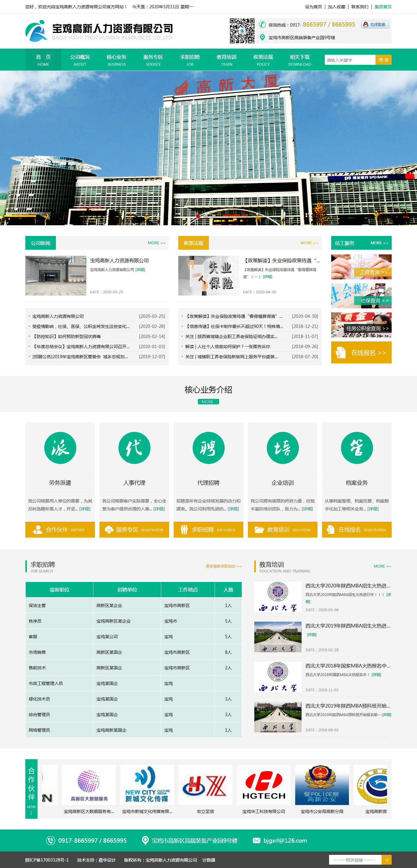Open 高新区大数据服务 partner logo
The height and width of the screenshot is (868, 417).
click(x=89, y=785)
